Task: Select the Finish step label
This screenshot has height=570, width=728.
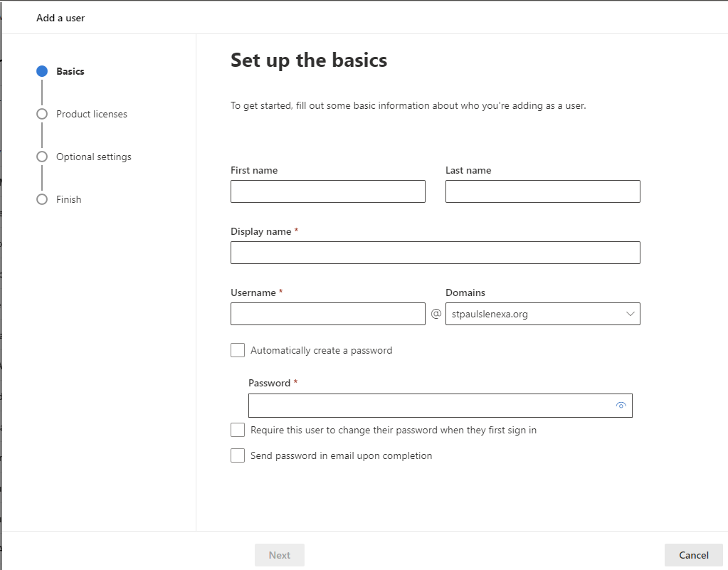Action: (x=69, y=199)
